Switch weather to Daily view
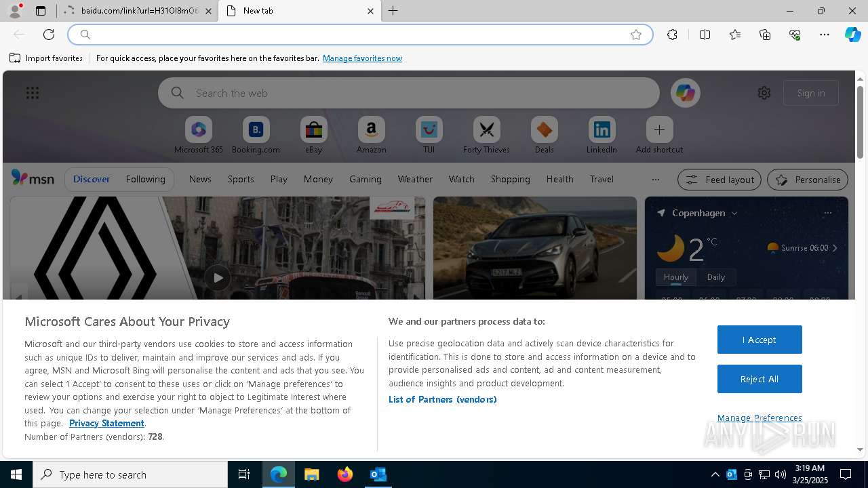This screenshot has width=868, height=488. point(716,277)
